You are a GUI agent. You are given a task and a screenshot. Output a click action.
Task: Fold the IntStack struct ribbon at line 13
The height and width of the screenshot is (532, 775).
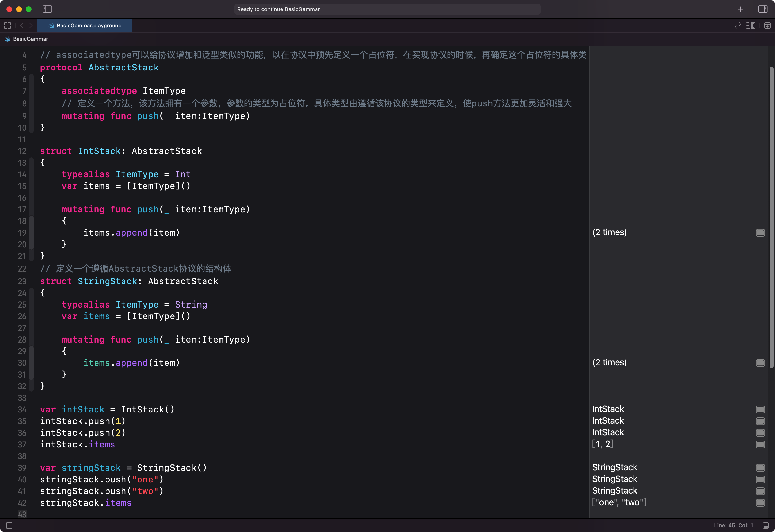[31, 209]
